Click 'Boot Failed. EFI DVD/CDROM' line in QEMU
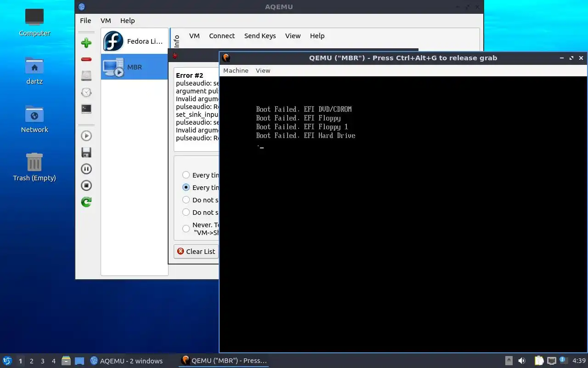This screenshot has height=368, width=588. pos(304,109)
